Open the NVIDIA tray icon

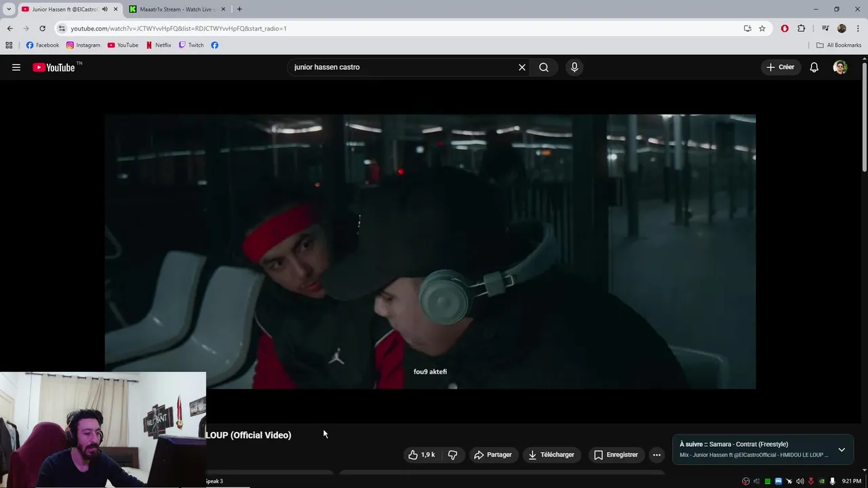tap(822, 481)
